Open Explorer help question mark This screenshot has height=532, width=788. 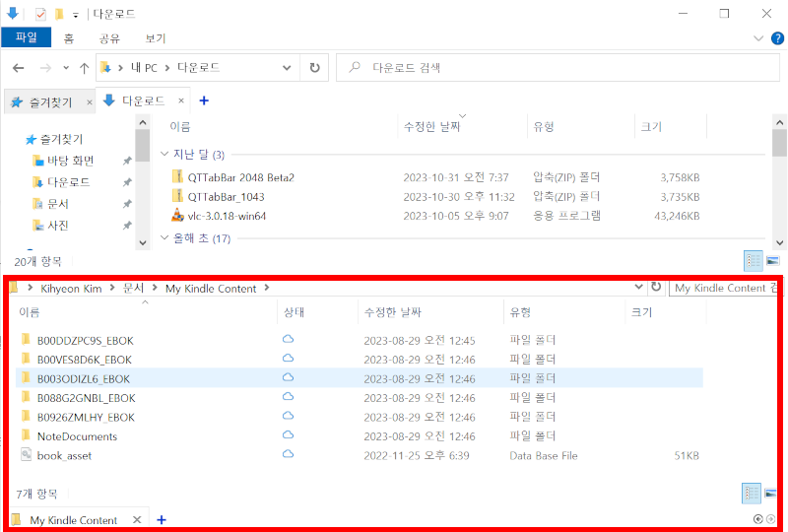777,38
